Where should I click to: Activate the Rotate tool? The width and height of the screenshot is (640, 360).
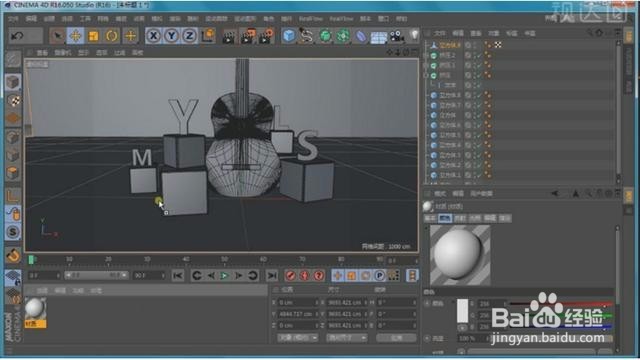[111, 36]
